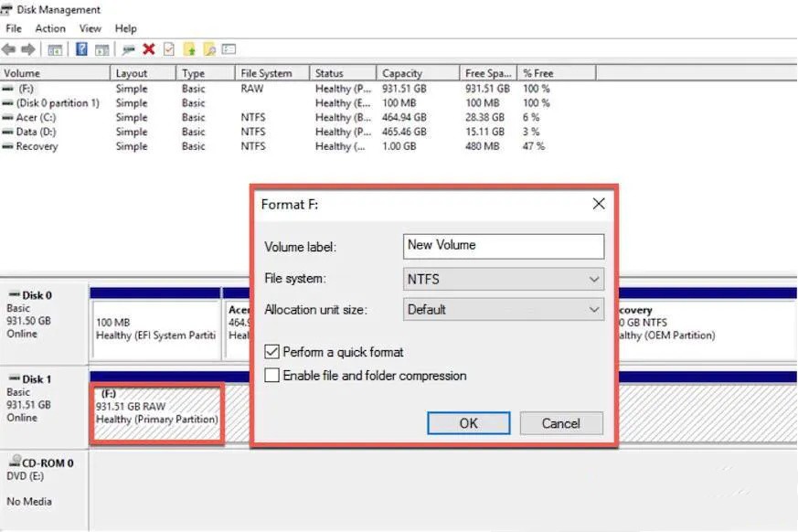Click the Properties checkmark sheet icon
Screen dimensions: 798x532
[169, 48]
